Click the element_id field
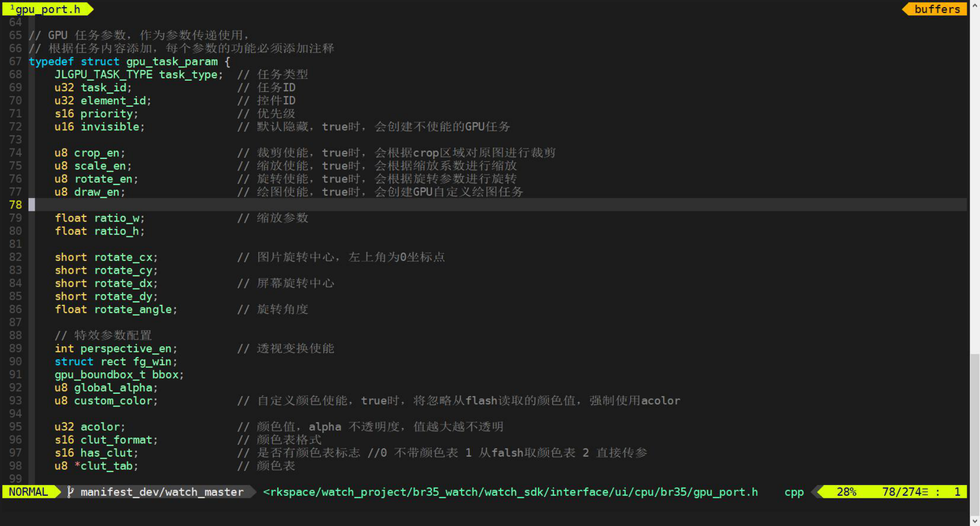This screenshot has height=526, width=980. point(113,101)
